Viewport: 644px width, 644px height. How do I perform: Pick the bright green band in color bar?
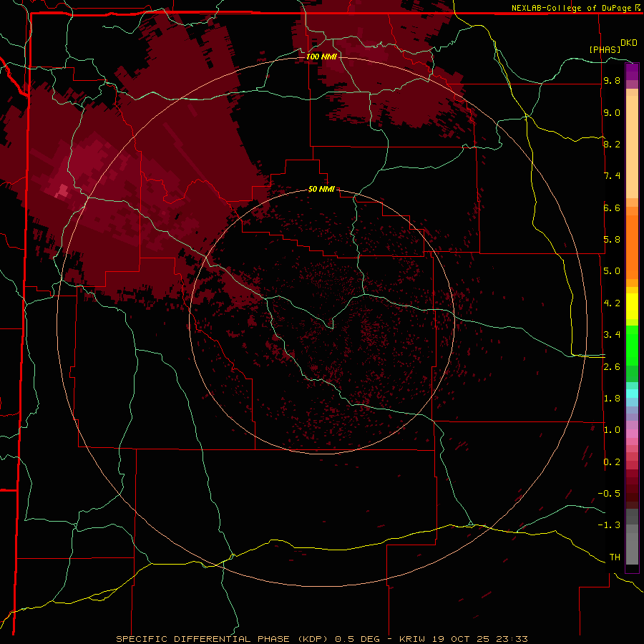[632, 345]
